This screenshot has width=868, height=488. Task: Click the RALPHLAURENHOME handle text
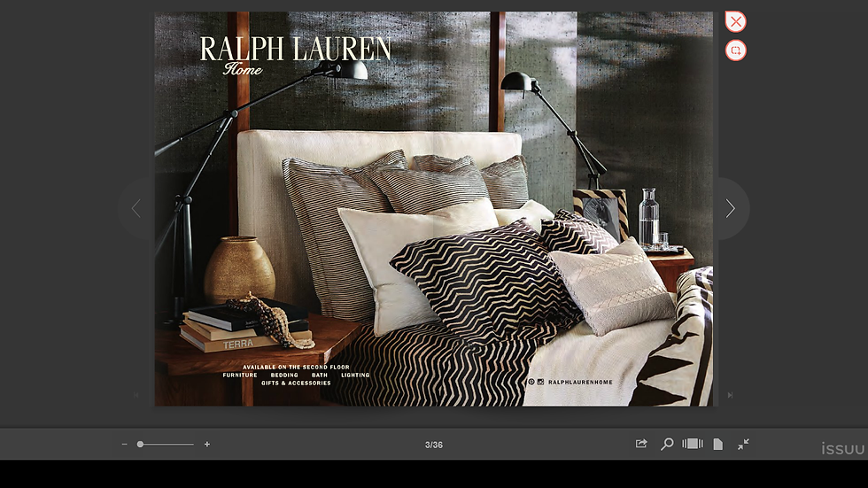580,383
